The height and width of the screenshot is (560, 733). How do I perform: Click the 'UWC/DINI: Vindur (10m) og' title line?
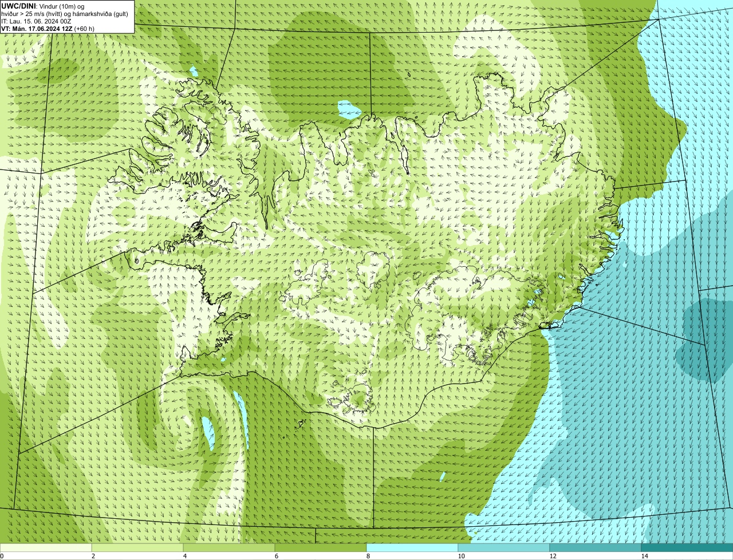42,6
